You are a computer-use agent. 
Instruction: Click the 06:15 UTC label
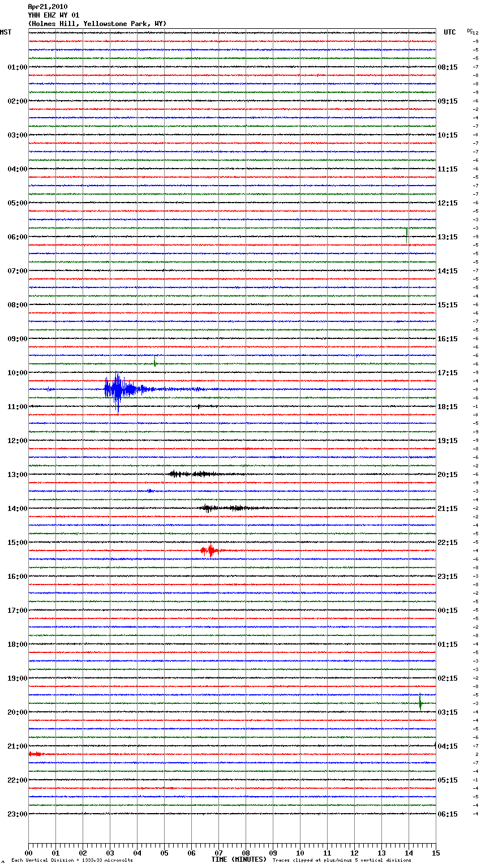(448, 814)
